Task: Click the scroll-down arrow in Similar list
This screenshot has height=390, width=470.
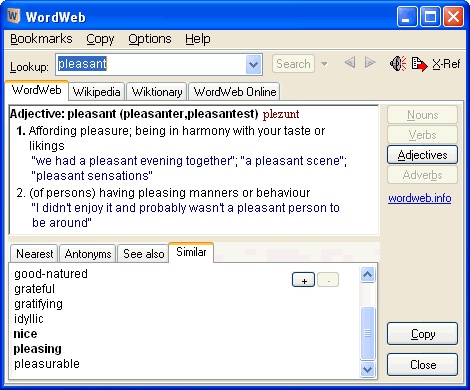Action: pyautogui.click(x=367, y=369)
